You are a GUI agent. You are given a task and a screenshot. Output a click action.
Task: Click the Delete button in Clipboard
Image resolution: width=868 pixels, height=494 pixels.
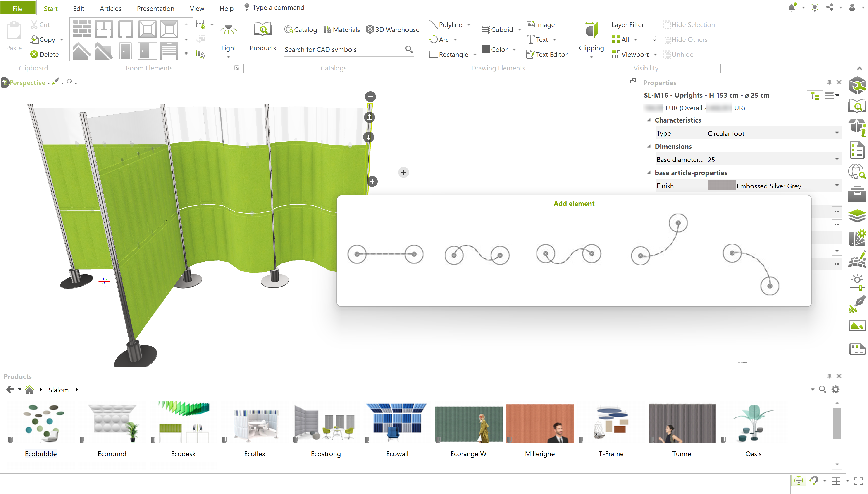pyautogui.click(x=44, y=54)
